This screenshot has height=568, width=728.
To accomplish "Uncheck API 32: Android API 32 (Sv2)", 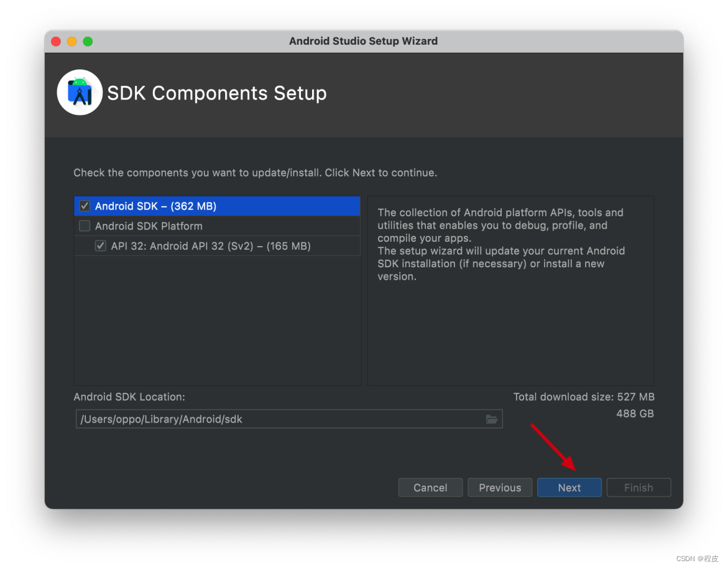I will tap(100, 245).
